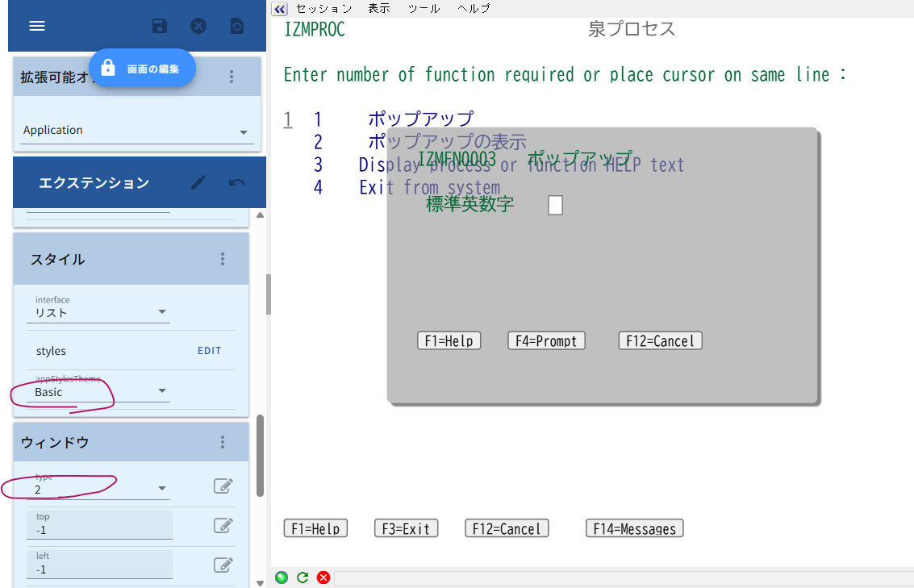Open the interface dropdown showing リスト
The width and height of the screenshot is (914, 588).
(161, 312)
